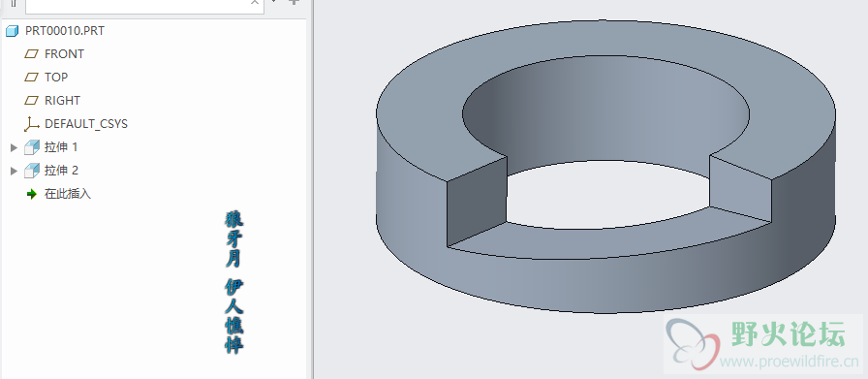Screen dimensions: 868x379
Task: Select the PRT00010.PRT root node label
Action: click(65, 31)
